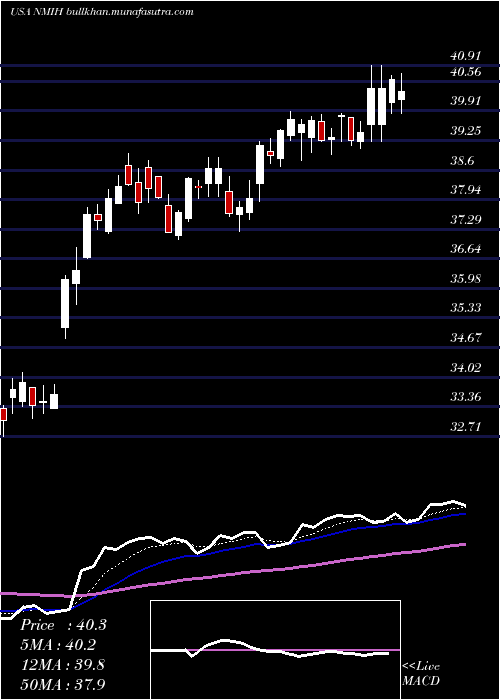Click the 40.56 price label

tap(466, 71)
